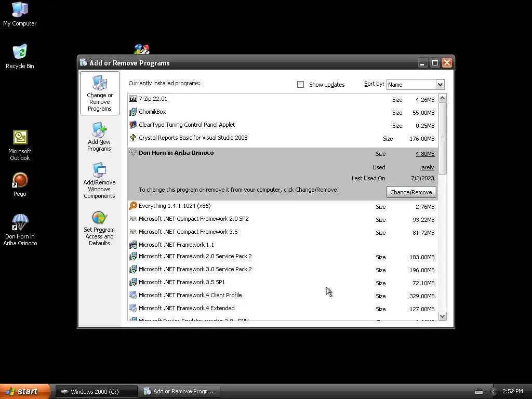
Task: Click the 7-Zip 22.01 program icon
Action: (133, 99)
